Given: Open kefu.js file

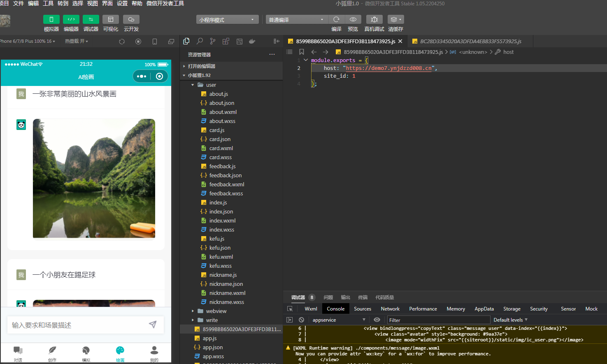Looking at the screenshot, I should [x=231, y=239].
